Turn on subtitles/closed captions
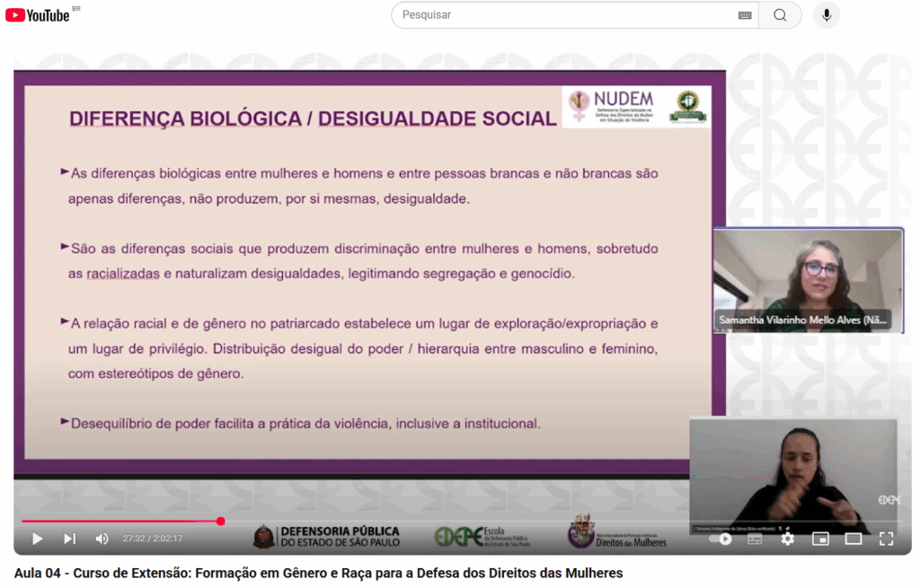The width and height of the screenshot is (920, 588). click(x=755, y=539)
